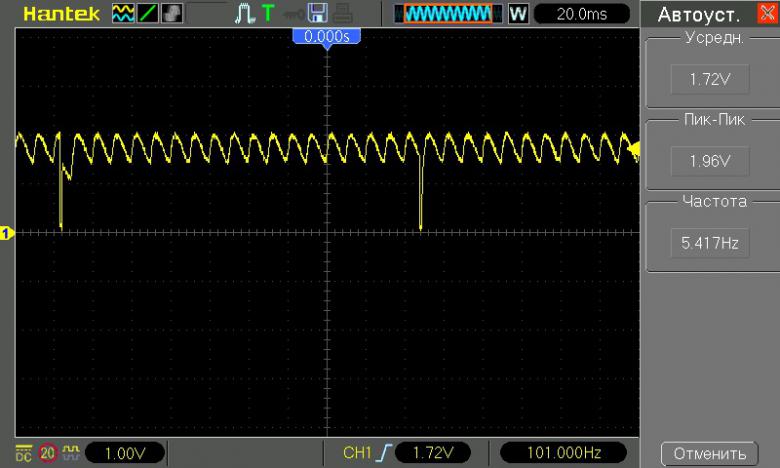Click the 1.00V vertical scale readout

[x=125, y=454]
